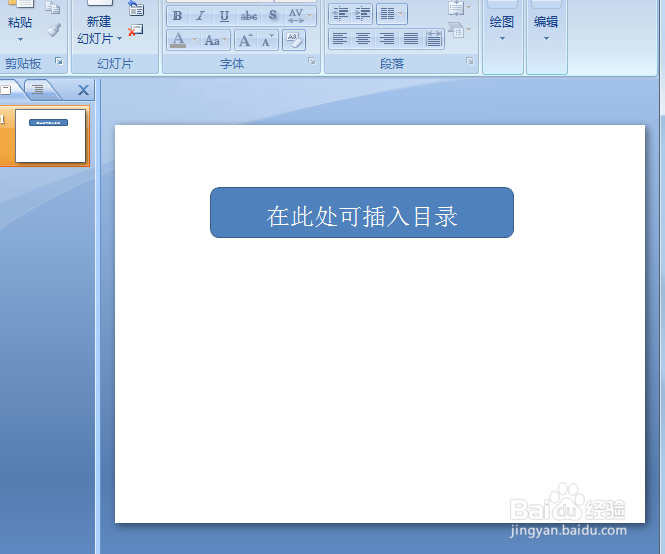Switch to the Outline tab
Image resolution: width=665 pixels, height=554 pixels.
coord(38,90)
